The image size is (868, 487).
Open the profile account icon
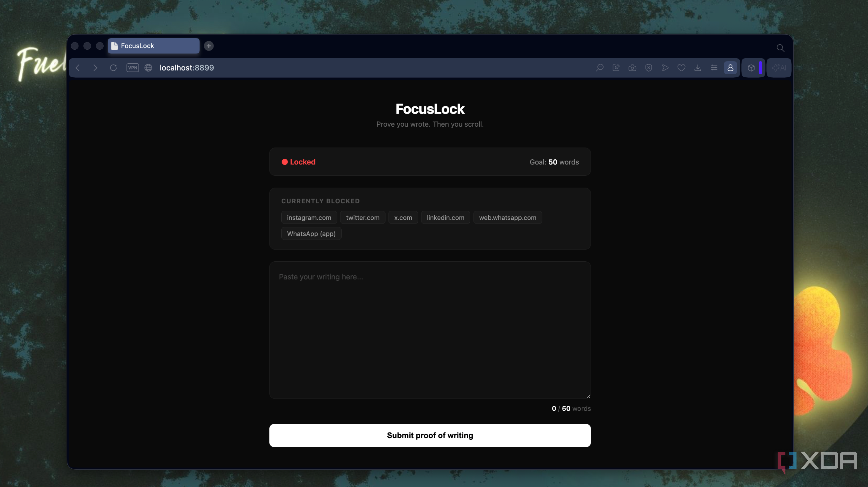(730, 68)
